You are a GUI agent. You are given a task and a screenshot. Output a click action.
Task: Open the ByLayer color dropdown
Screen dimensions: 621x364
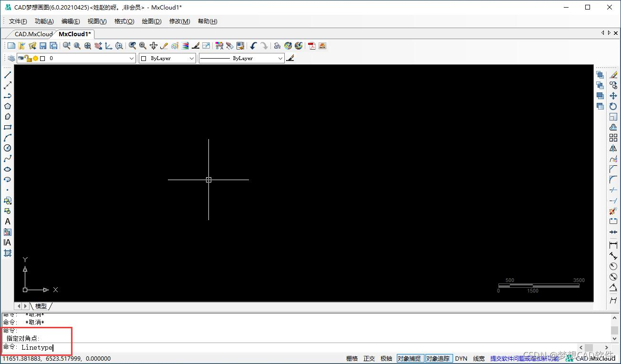167,58
